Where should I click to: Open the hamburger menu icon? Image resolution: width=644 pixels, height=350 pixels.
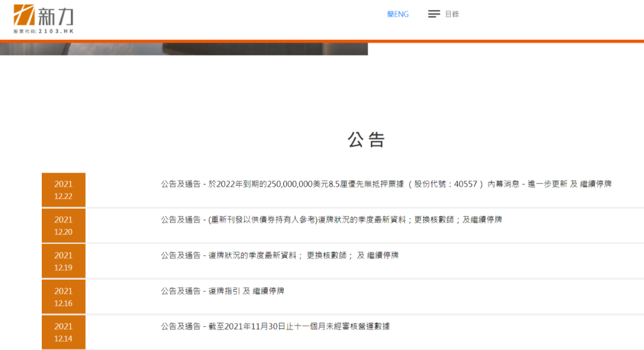click(x=434, y=14)
